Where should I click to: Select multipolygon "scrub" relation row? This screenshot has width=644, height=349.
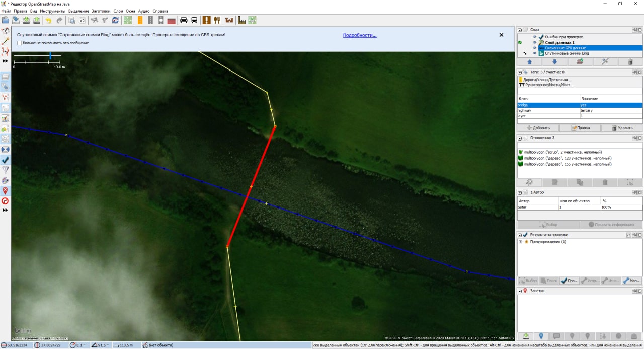[x=580, y=152]
